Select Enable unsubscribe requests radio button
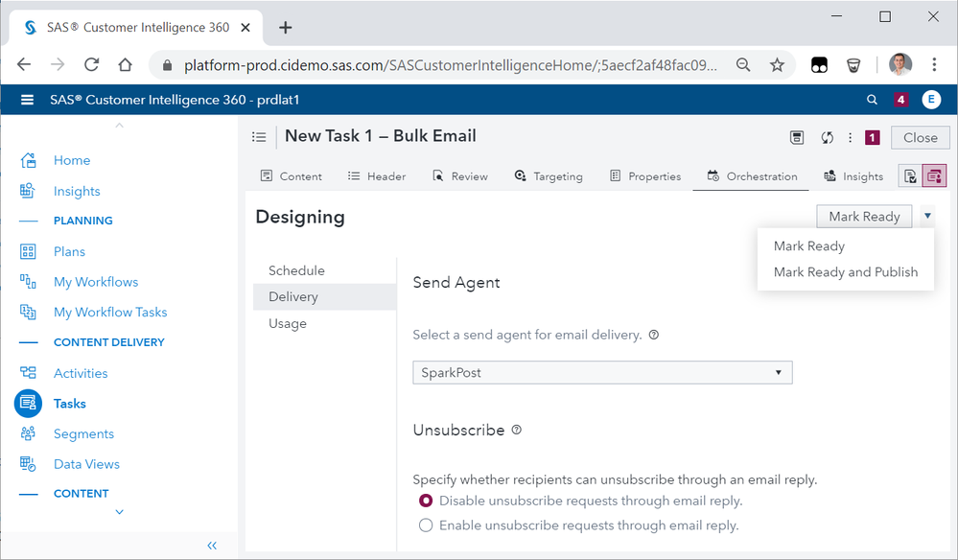958x560 pixels. (427, 525)
